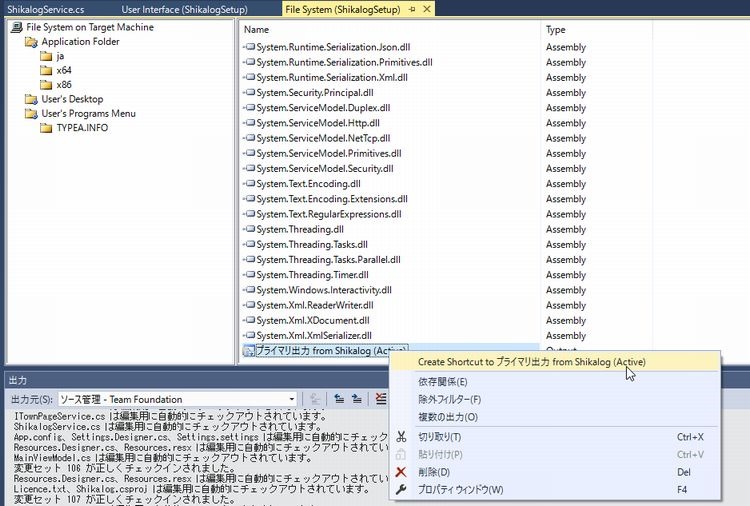Select System.Threading.Timer.dll in file list
This screenshot has height=506, width=750.
point(312,275)
